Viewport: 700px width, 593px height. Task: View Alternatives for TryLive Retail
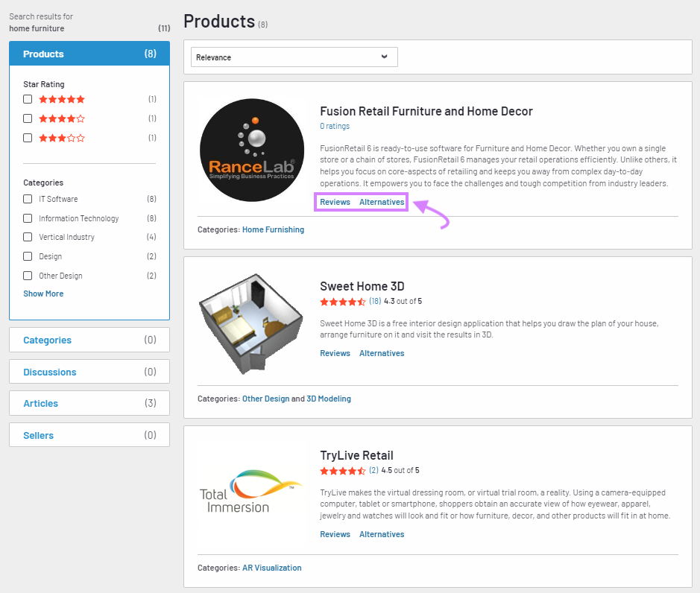click(x=382, y=534)
